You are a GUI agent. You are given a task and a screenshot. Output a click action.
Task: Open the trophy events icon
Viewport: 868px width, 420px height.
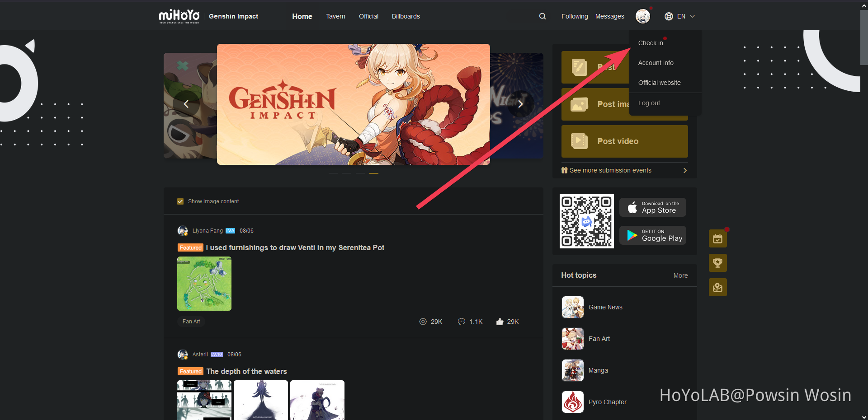[717, 263]
